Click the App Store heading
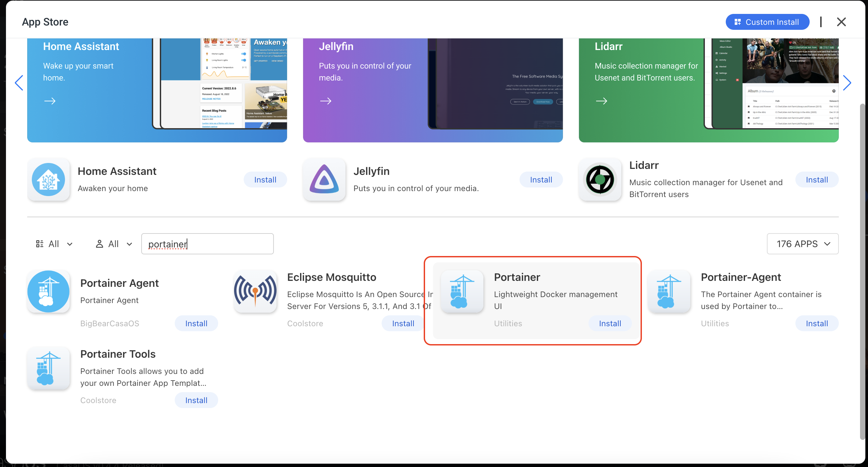Viewport: 868px width, 467px height. pyautogui.click(x=45, y=22)
